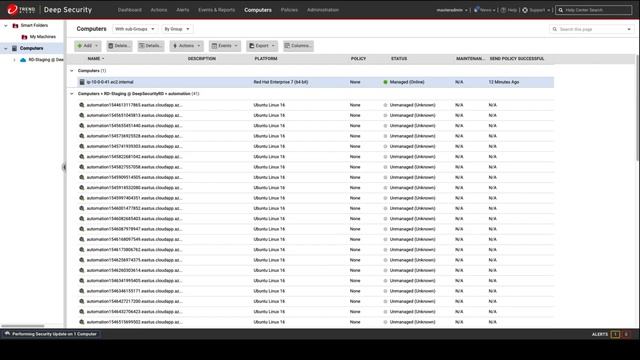Click the Details button icon

[x=142, y=46]
